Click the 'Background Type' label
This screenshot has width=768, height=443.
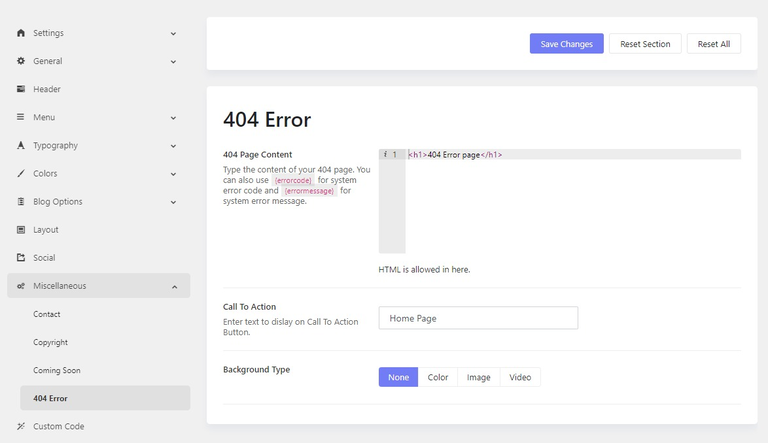tap(256, 369)
